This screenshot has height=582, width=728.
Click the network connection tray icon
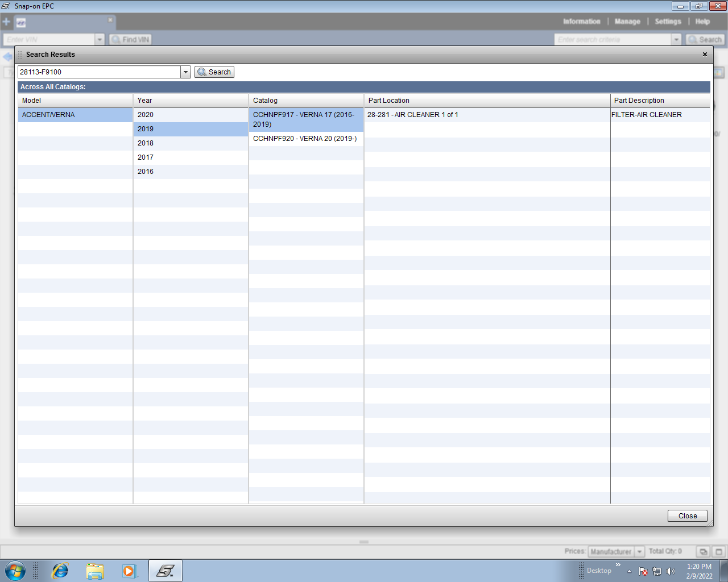[x=657, y=571]
